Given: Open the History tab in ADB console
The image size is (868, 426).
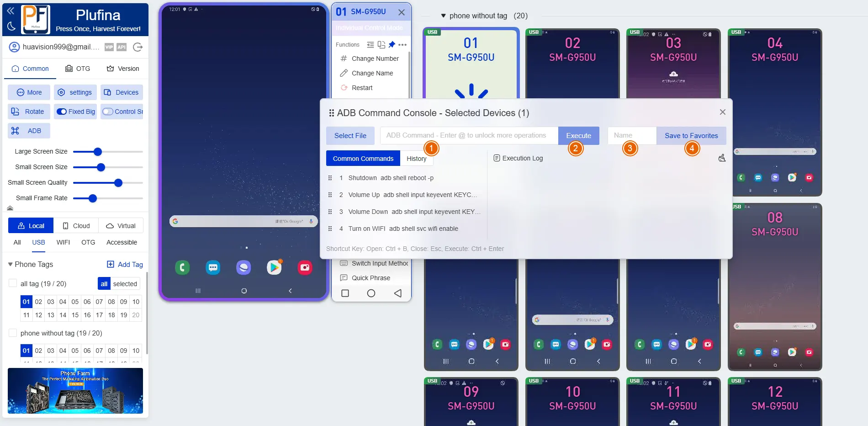Looking at the screenshot, I should (x=417, y=159).
